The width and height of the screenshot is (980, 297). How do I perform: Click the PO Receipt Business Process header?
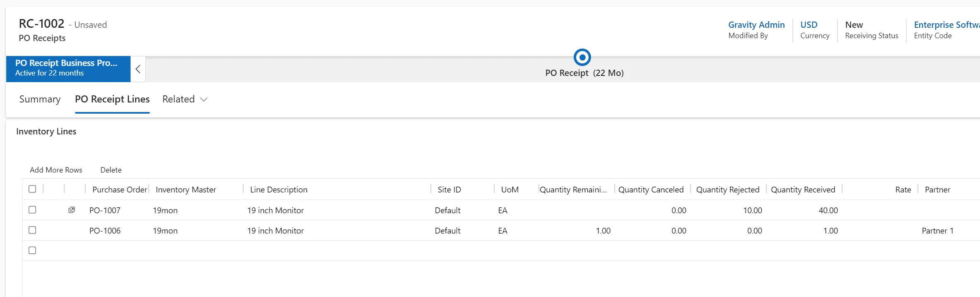[68, 69]
